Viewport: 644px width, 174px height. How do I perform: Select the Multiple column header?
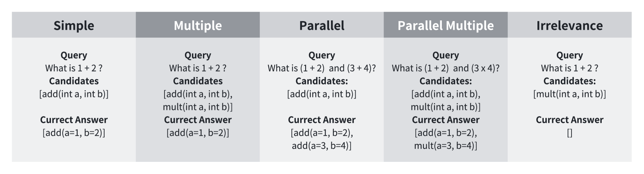197,26
